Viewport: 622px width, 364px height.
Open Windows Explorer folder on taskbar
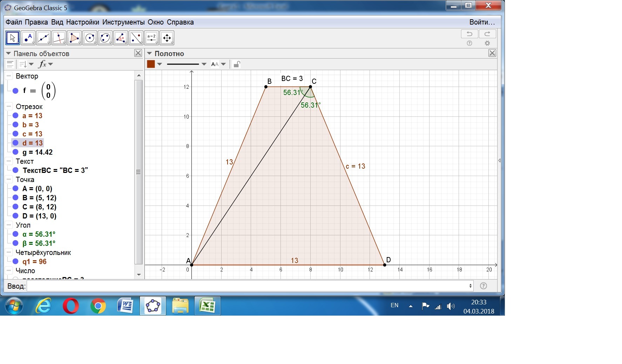coord(180,306)
